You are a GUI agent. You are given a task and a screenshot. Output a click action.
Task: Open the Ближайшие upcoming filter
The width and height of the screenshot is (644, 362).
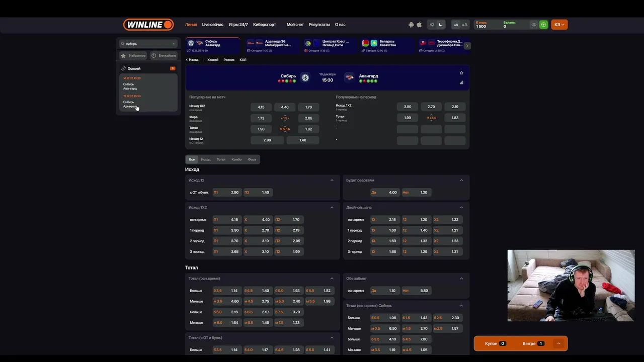(x=164, y=56)
